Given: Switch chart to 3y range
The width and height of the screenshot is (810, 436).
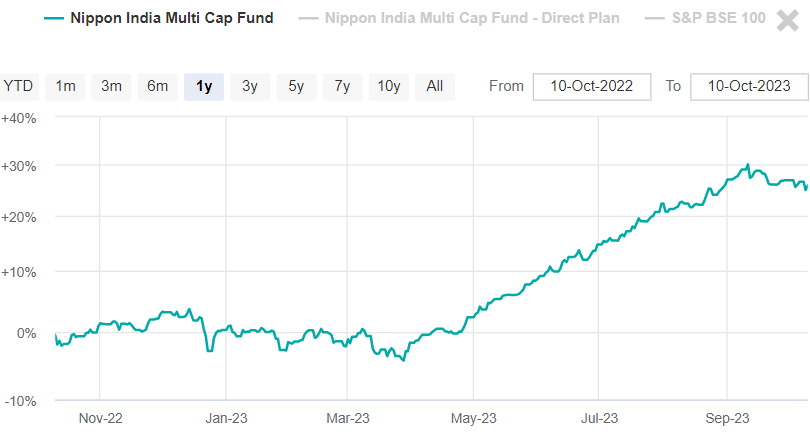Looking at the screenshot, I should pos(250,86).
